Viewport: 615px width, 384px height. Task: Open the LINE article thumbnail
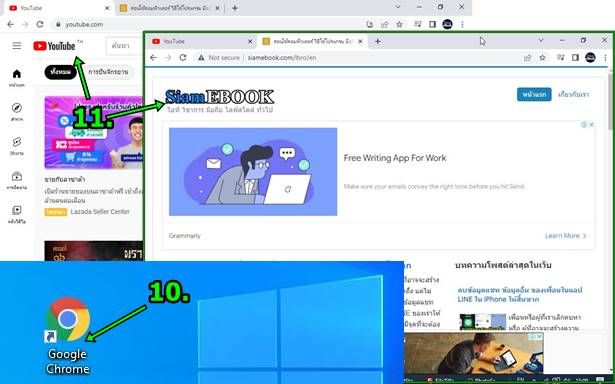coord(483,321)
